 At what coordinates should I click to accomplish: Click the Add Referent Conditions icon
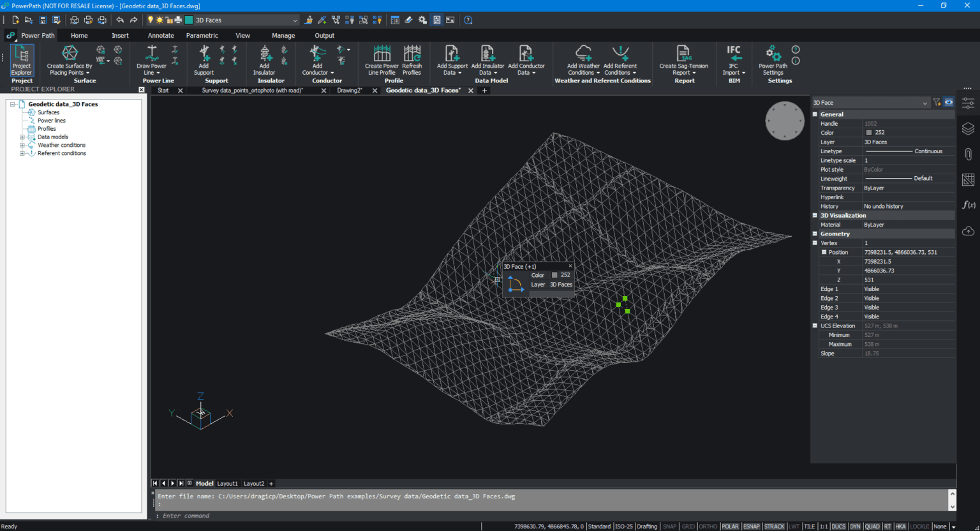[620, 53]
